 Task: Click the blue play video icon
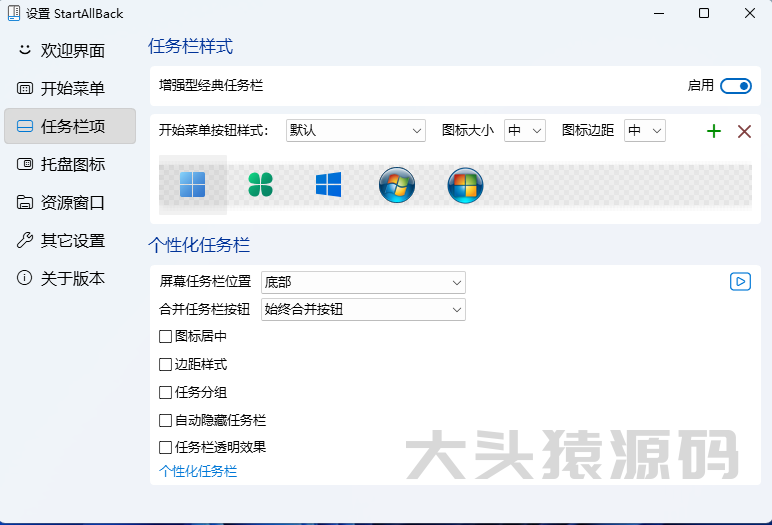click(740, 282)
